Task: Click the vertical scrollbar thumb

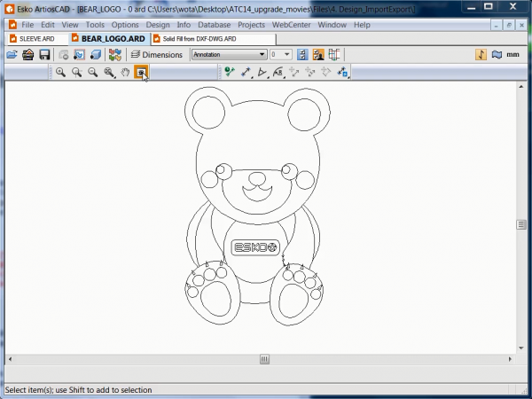Action: (x=522, y=225)
